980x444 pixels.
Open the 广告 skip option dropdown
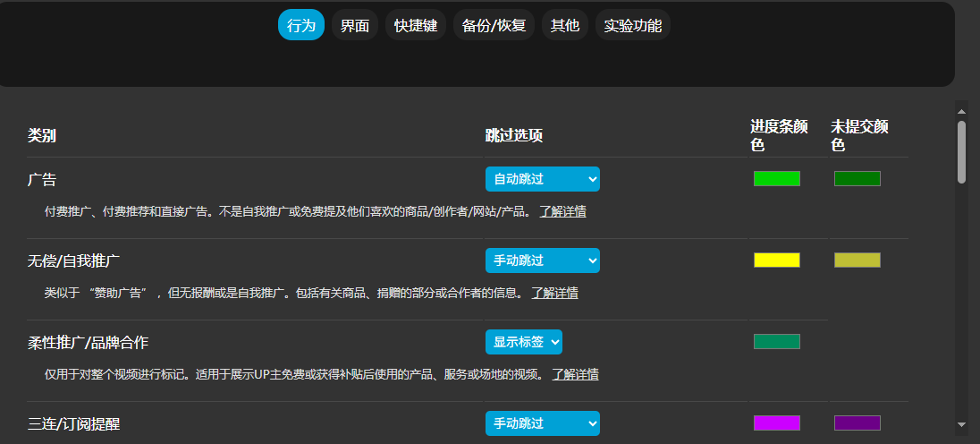click(x=543, y=179)
